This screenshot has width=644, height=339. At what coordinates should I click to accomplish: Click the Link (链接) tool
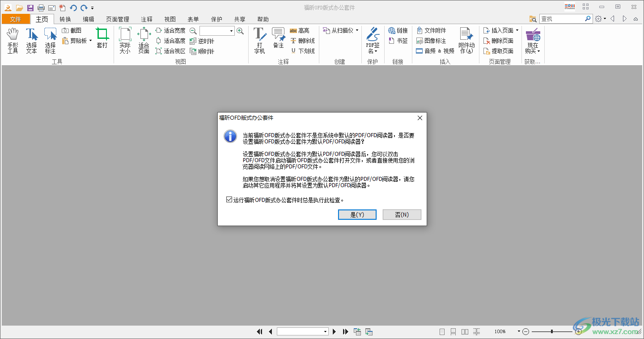398,30
